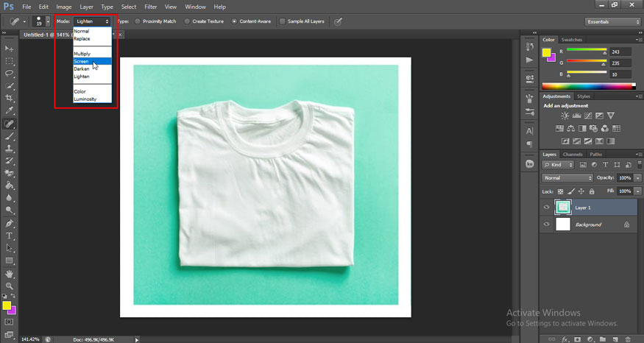
Task: Add a Curves adjustment
Action: click(x=588, y=116)
